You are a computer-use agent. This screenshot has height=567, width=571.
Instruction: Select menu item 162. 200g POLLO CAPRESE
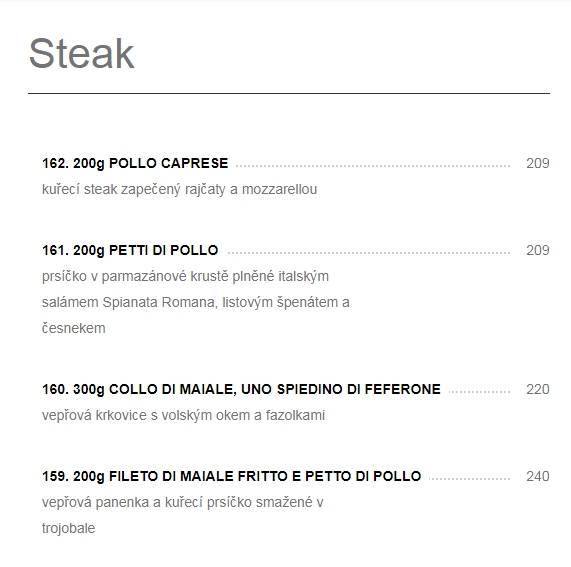135,163
